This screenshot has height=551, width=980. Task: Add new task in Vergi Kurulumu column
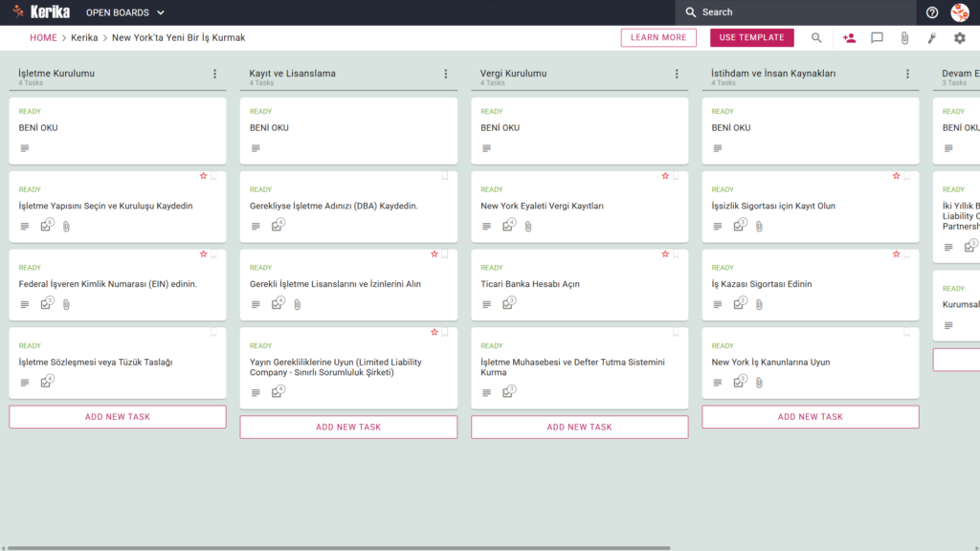point(579,427)
